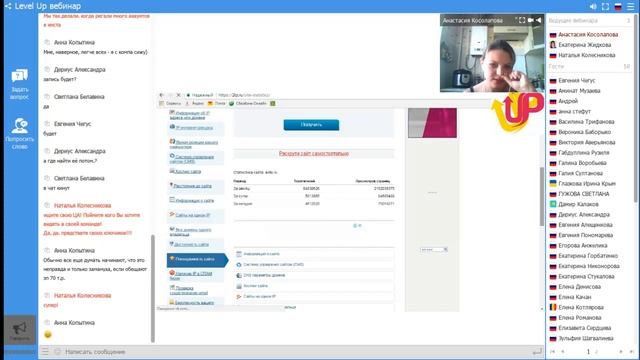640x360 pixels.
Task: Open the emoji picker in message bar
Action: coord(57,351)
